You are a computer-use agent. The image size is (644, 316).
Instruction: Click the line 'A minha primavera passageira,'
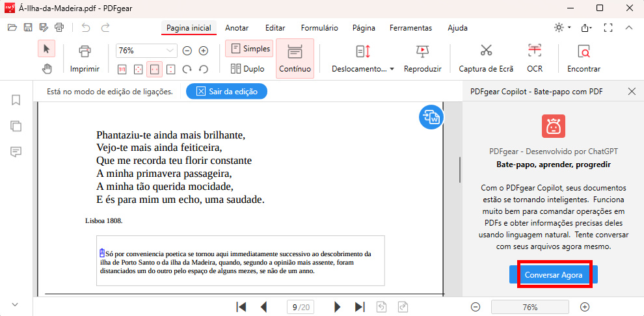(x=165, y=174)
